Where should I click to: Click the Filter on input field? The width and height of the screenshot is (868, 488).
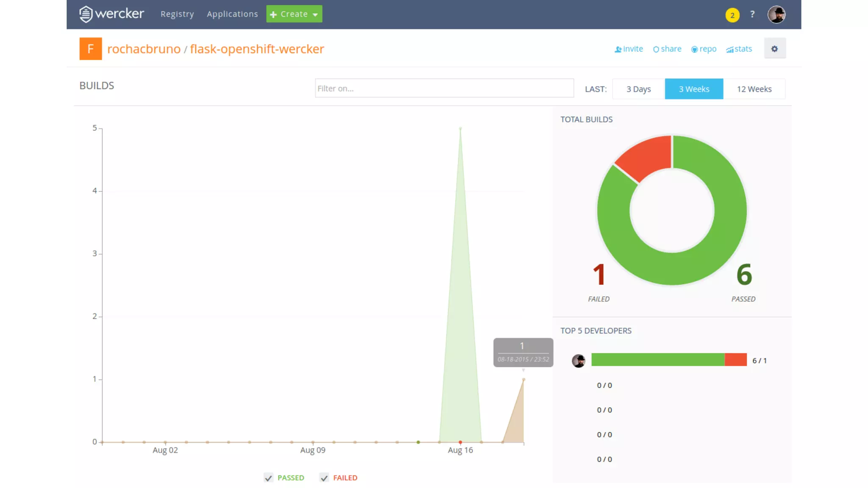[444, 88]
